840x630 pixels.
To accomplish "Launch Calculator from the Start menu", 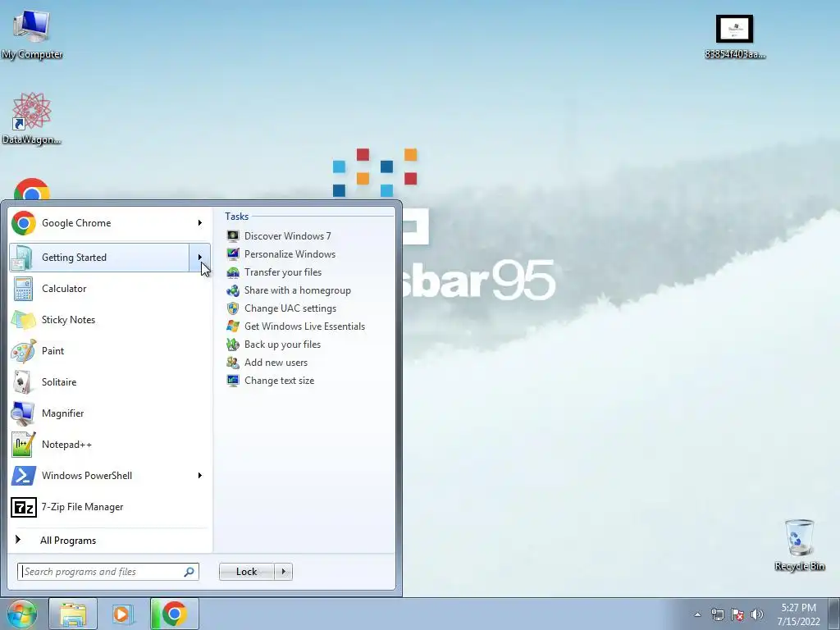I will [110, 289].
